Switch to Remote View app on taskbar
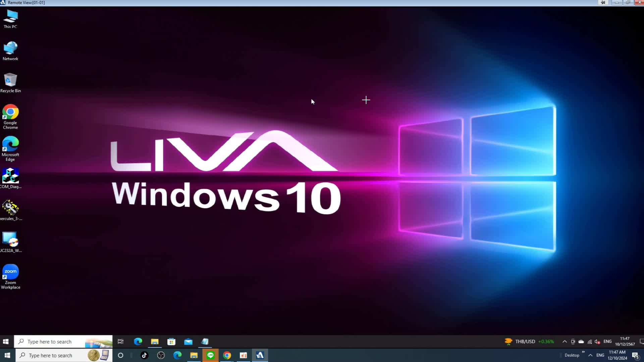This screenshot has width=644, height=362. tap(260, 355)
